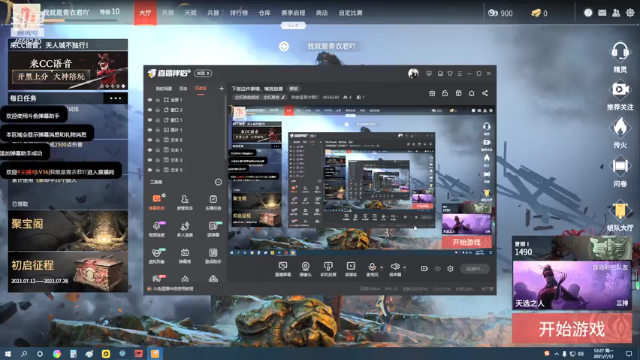Toggle preview eye icon near stream settings gear
This screenshot has width=640, height=360.
pos(438,269)
